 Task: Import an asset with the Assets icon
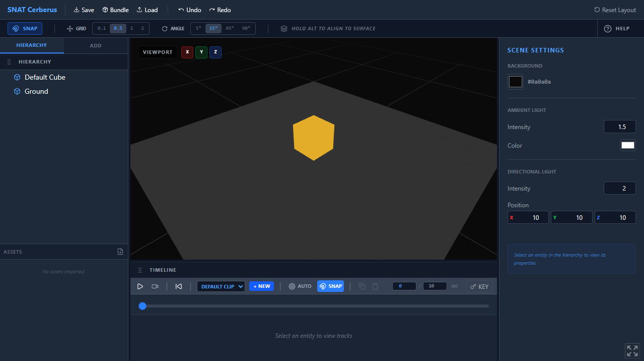[x=120, y=252]
